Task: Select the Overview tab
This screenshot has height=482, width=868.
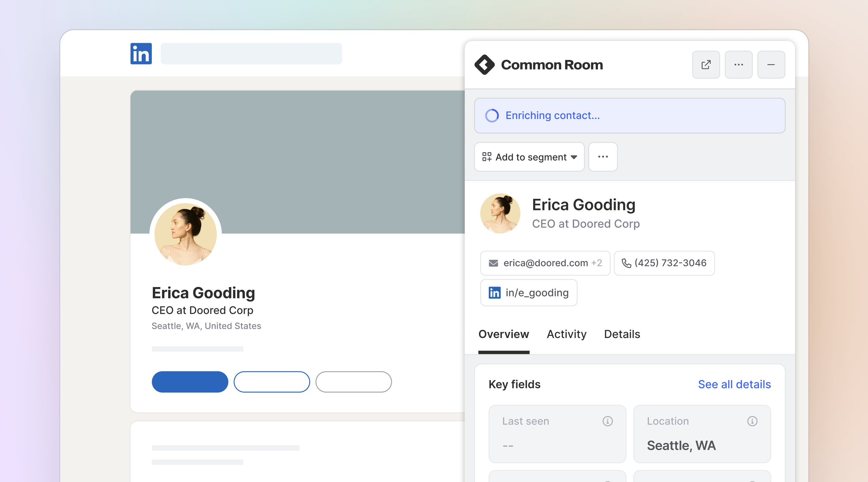Action: coord(503,334)
